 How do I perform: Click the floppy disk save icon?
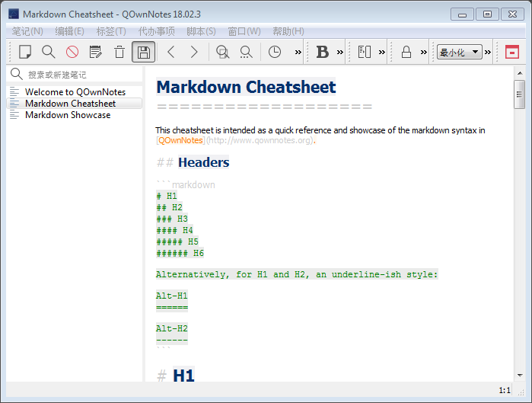click(x=143, y=52)
